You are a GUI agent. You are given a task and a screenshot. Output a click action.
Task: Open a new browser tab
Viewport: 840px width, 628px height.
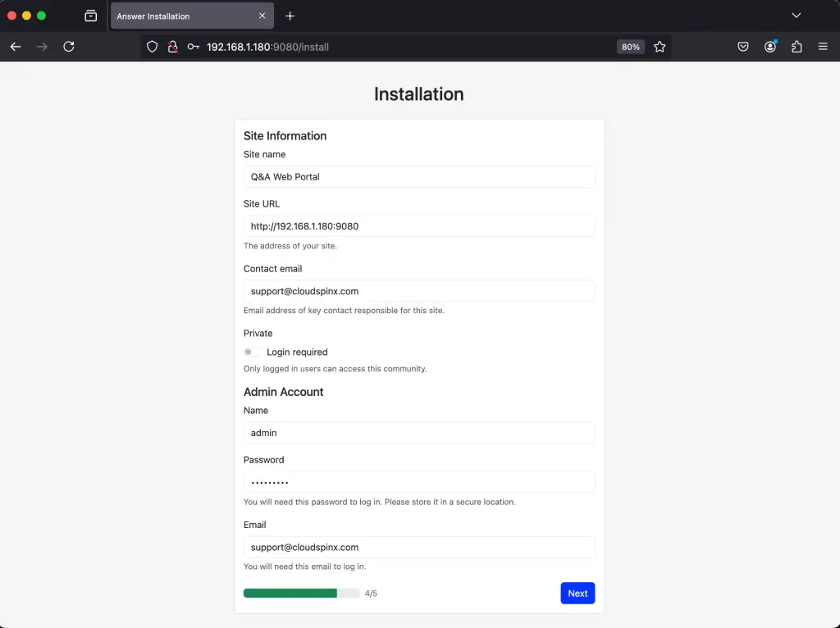[290, 15]
